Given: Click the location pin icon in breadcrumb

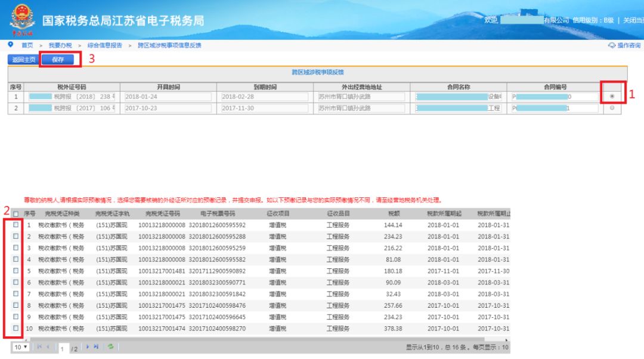Looking at the screenshot, I should pyautogui.click(x=11, y=45).
